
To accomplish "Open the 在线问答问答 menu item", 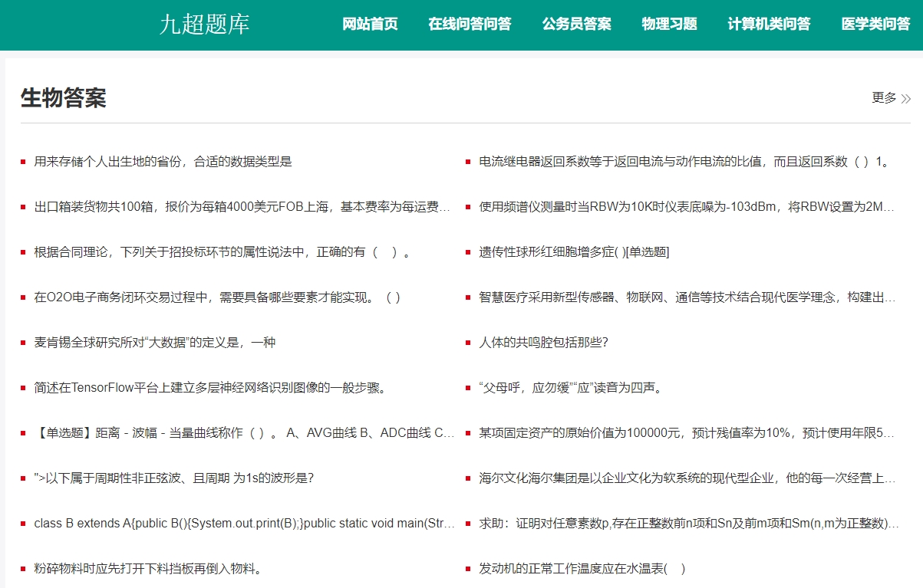I will [470, 24].
